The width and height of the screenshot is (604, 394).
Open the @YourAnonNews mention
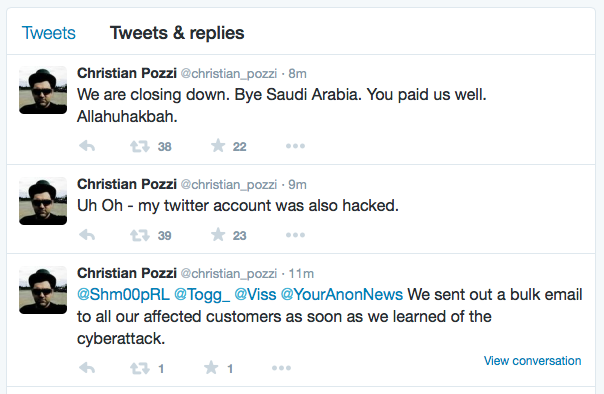[342, 295]
